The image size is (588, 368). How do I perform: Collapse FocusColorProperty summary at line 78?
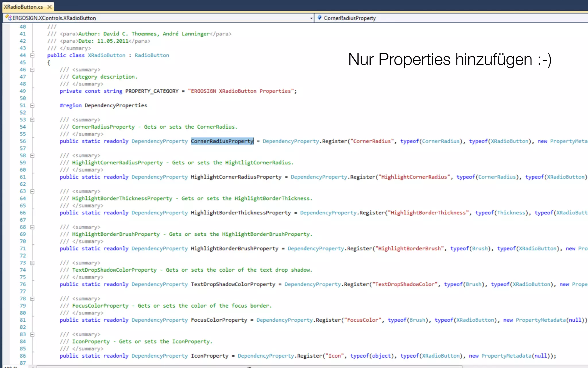point(32,299)
